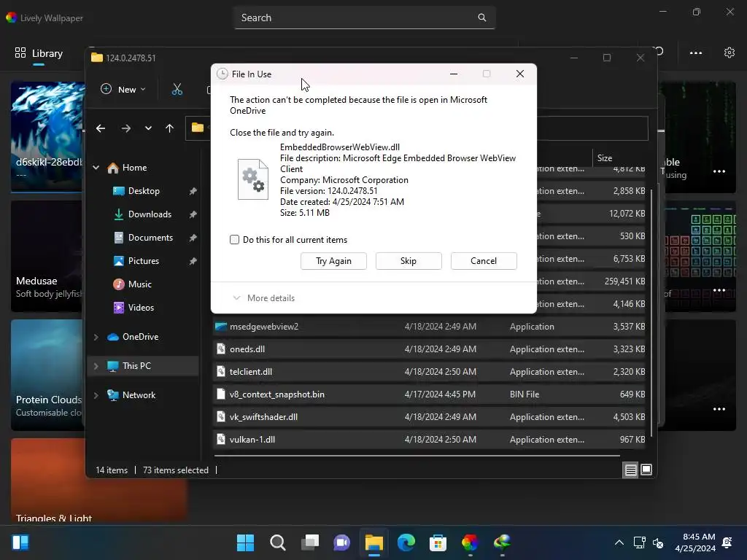The height and width of the screenshot is (560, 747).
Task: Open the New dropdown in File Explorer
Action: tap(123, 89)
